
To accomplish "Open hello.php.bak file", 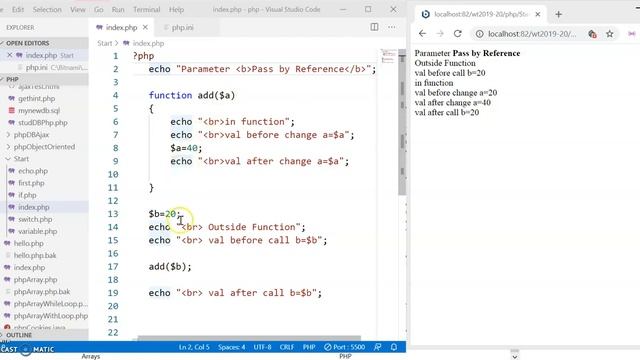I will point(35,256).
